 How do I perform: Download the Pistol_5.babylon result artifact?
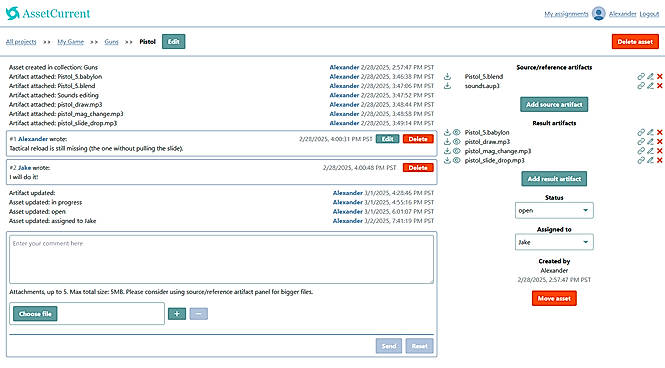point(447,133)
